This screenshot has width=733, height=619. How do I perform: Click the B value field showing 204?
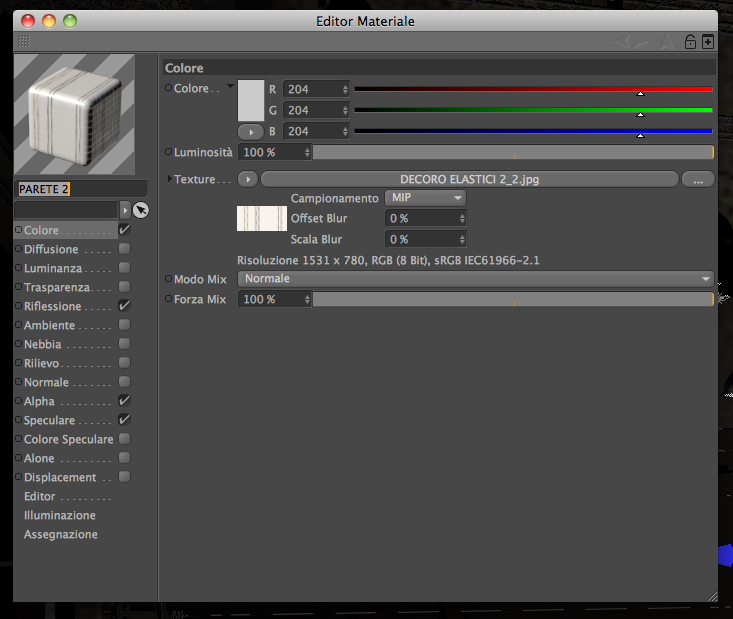(316, 131)
